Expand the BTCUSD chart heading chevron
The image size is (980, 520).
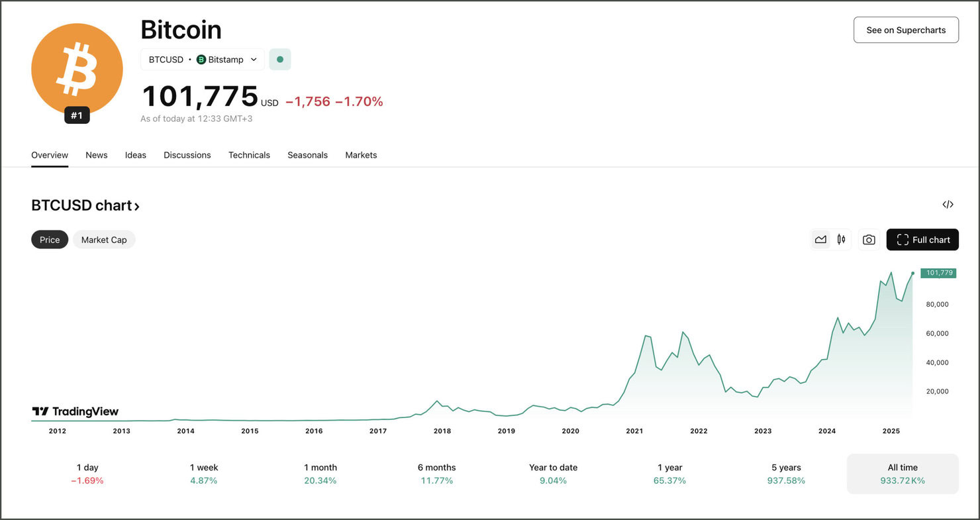(137, 206)
